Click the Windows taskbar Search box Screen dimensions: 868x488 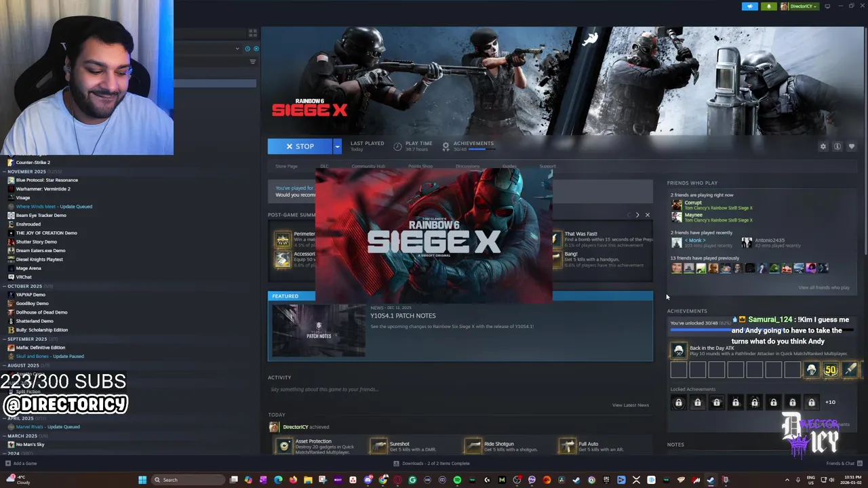point(189,480)
